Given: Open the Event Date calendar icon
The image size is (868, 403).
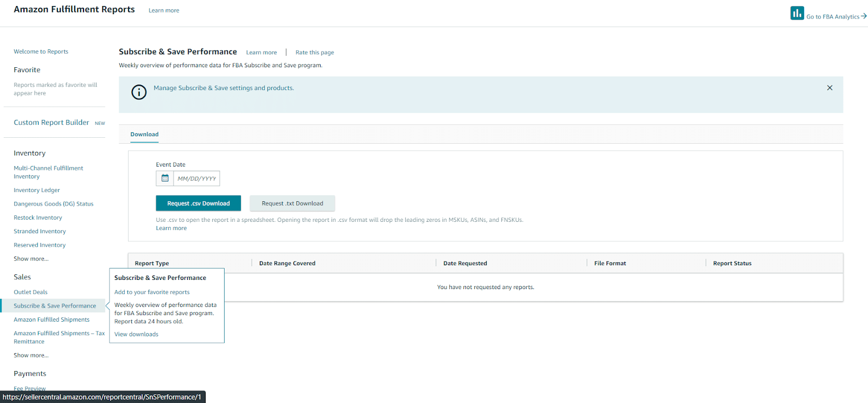Looking at the screenshot, I should [x=165, y=178].
